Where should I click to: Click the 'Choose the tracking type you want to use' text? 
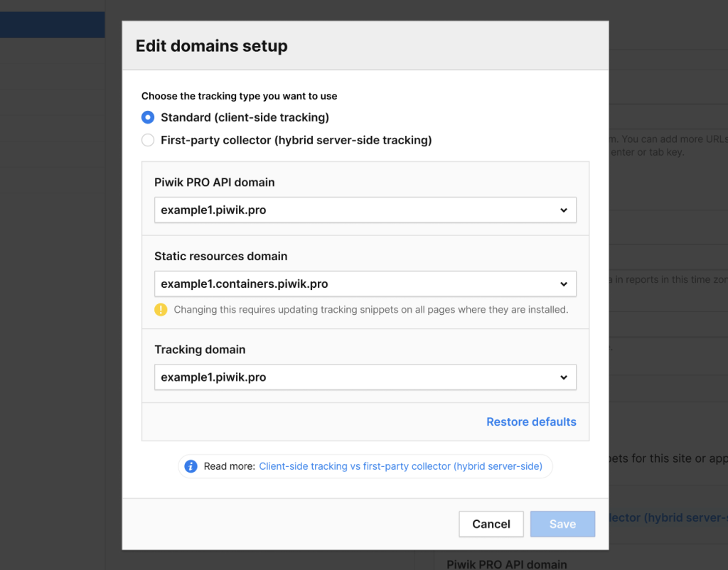point(239,96)
